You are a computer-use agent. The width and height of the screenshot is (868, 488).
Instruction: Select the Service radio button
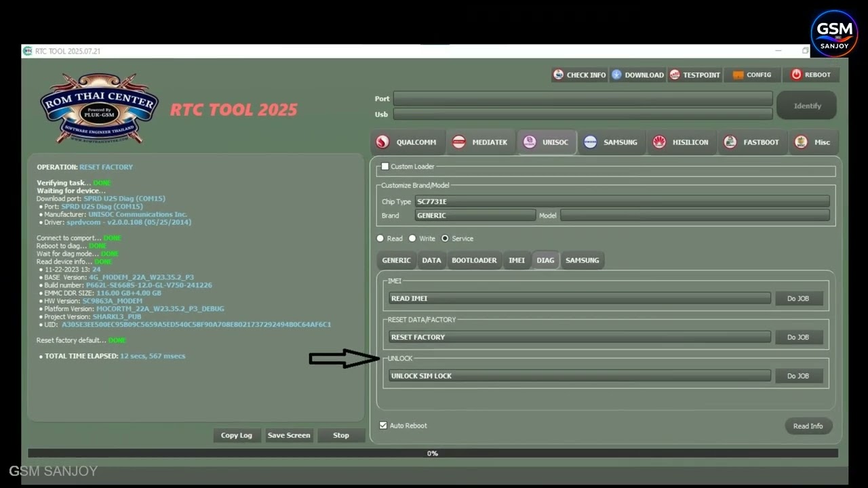(445, 239)
